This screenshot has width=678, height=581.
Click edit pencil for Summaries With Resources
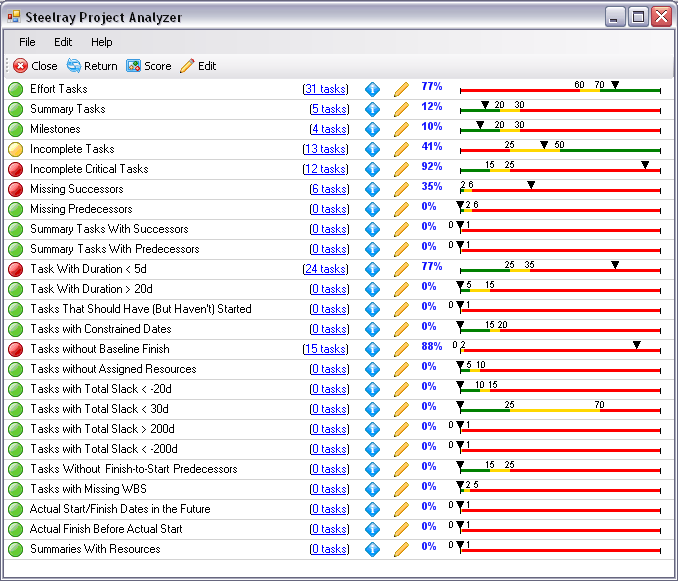(401, 549)
